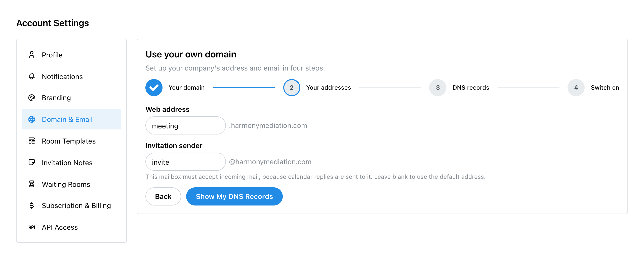Click the Back button

tap(163, 196)
